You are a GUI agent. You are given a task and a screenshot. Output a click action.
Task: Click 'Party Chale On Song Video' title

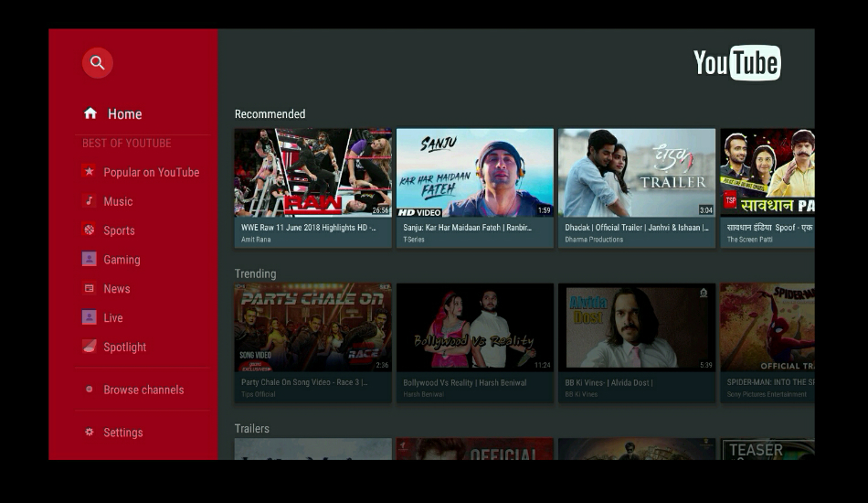pyautogui.click(x=304, y=382)
